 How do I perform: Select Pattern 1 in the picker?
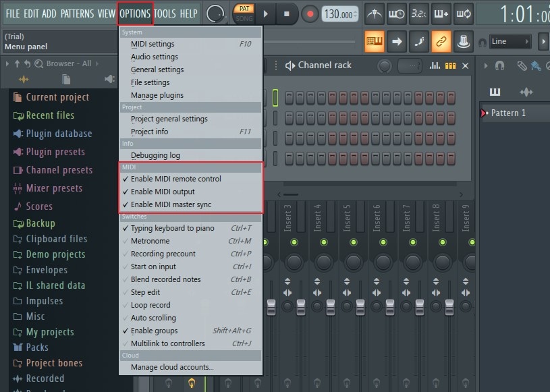point(508,113)
